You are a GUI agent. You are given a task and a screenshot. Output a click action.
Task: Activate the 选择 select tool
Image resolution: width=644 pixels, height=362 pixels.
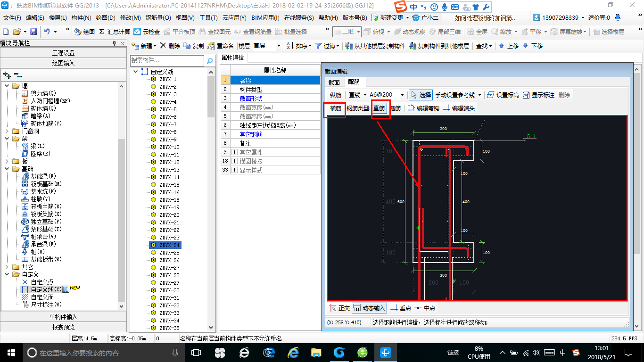pos(421,95)
